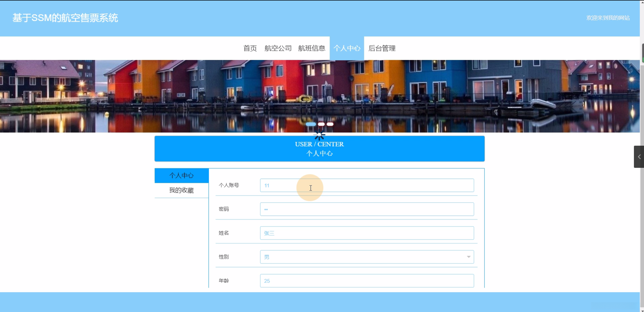Switch to the second carousel slide dot

coord(321,124)
